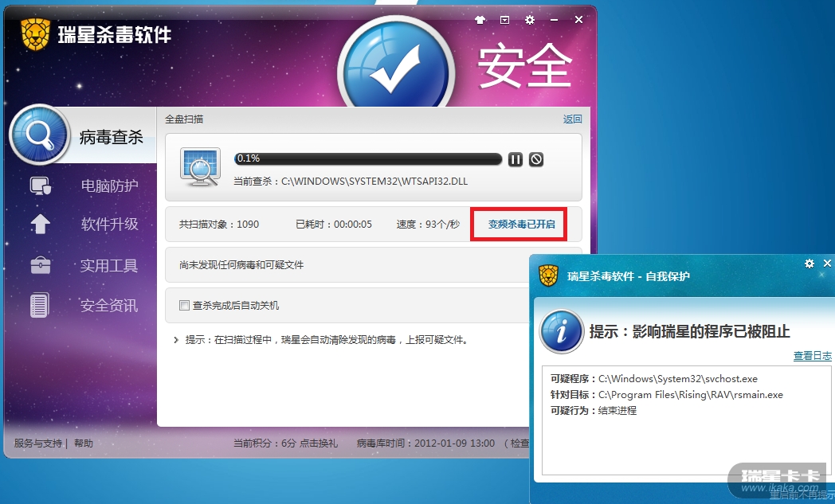Image resolution: width=835 pixels, height=504 pixels.
Task: Click lion logo in self-protection popup
Action: click(548, 275)
